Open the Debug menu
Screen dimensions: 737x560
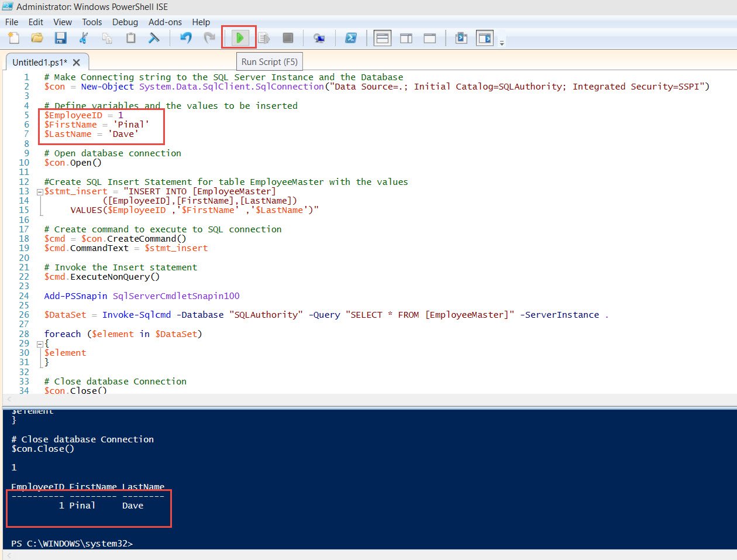click(x=125, y=22)
